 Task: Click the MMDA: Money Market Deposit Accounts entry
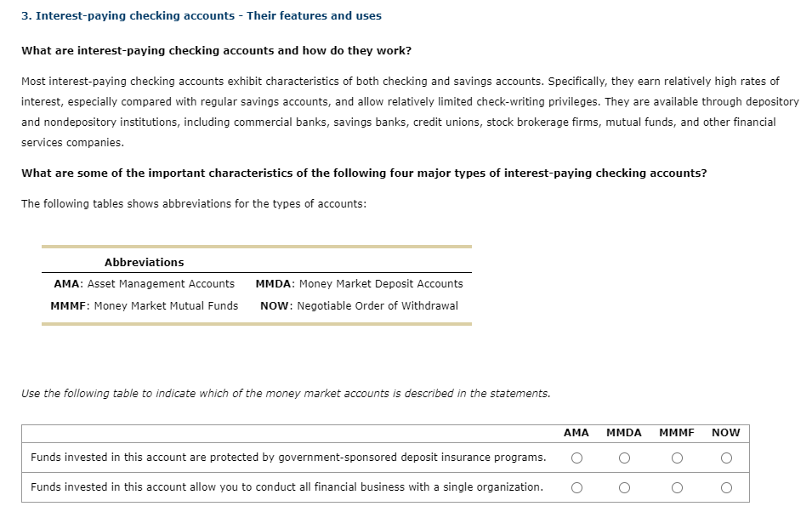359,283
